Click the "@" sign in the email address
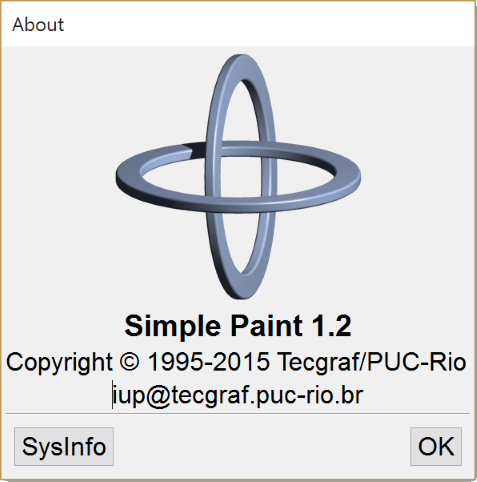This screenshot has width=477, height=482. (x=158, y=397)
